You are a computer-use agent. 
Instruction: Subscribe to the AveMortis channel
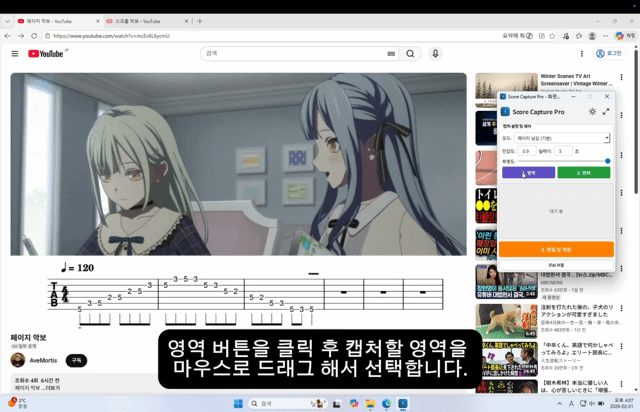76,360
